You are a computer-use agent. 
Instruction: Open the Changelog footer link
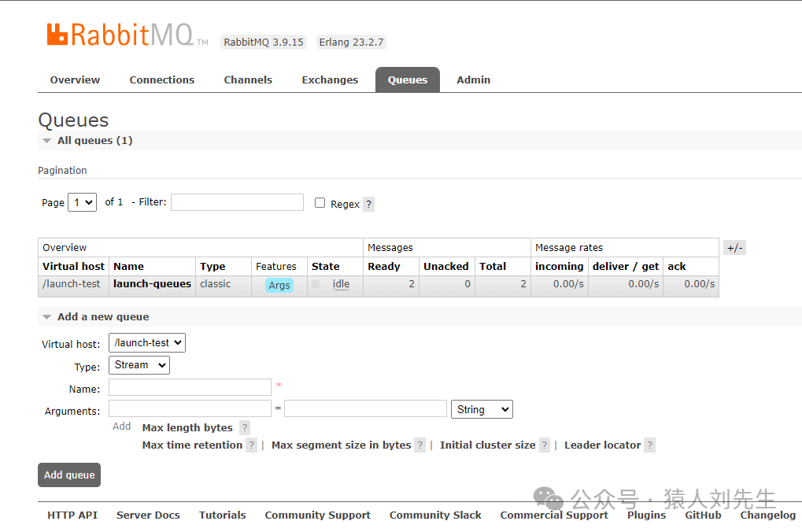[767, 515]
